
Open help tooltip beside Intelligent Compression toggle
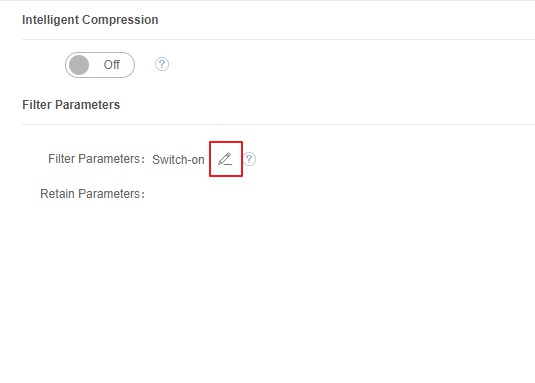point(162,64)
